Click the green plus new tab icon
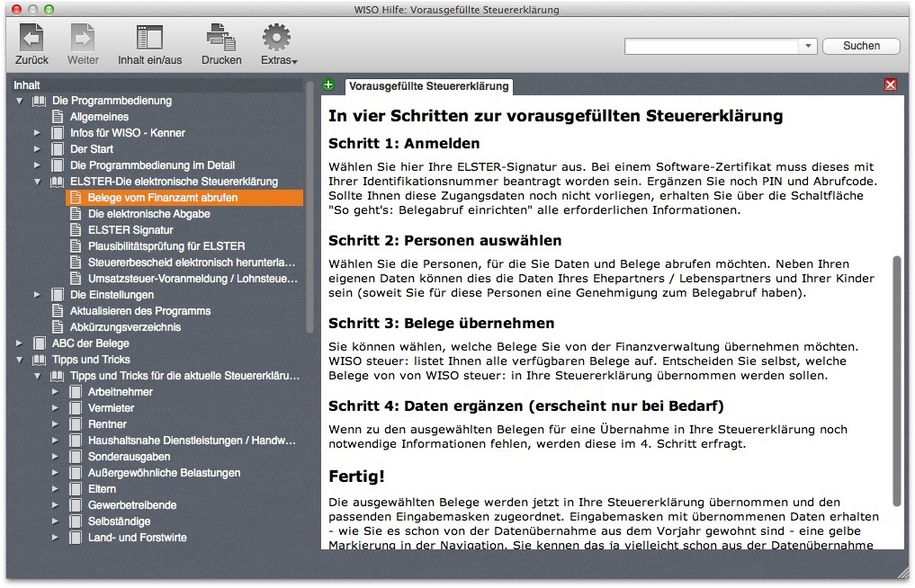 coord(329,85)
